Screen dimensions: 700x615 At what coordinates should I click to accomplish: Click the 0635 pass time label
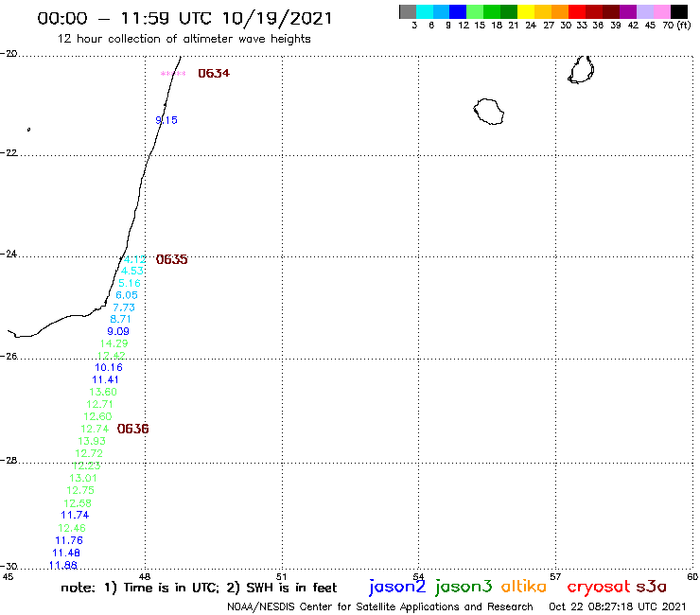(172, 259)
